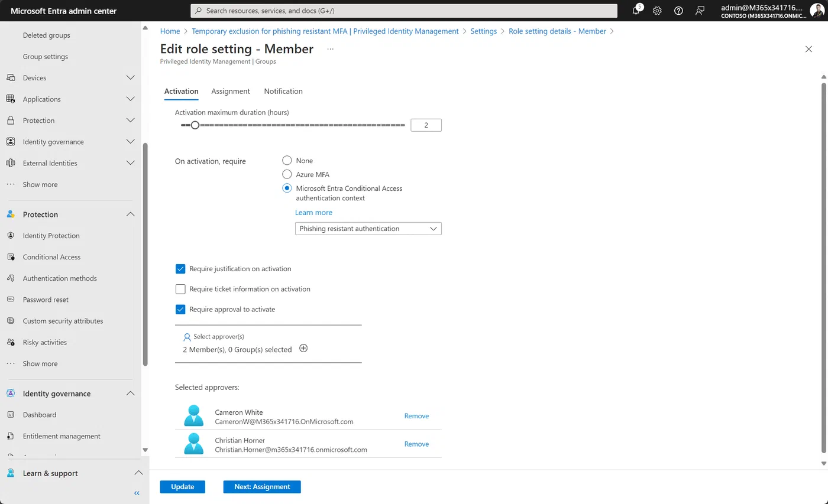Screen dimensions: 828x504
Task: Click the duration hours value field
Action: 426,125
